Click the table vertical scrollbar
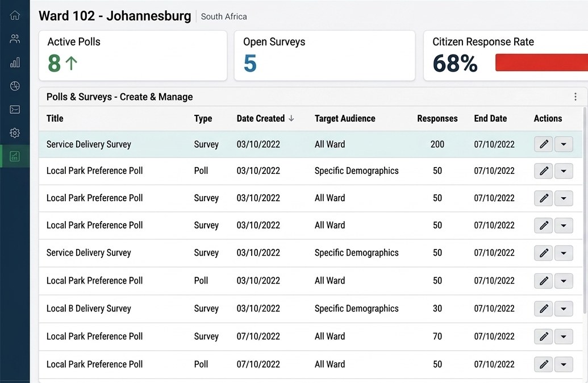 (x=585, y=210)
